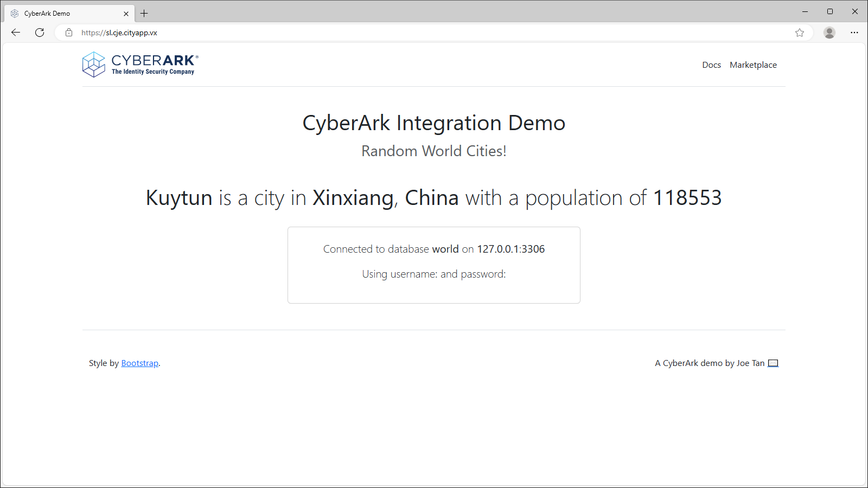Screen dimensions: 868x488
Task: Click the page reload icon
Action: tap(39, 33)
